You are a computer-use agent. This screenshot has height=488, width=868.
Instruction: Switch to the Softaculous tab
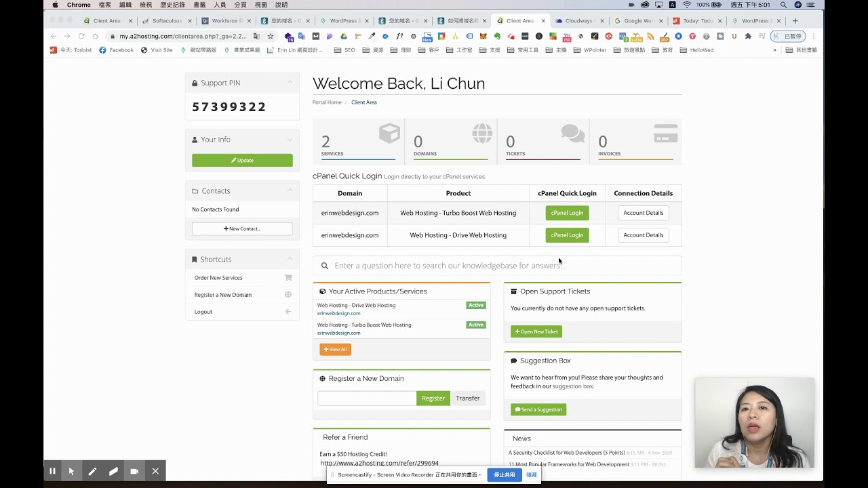167,21
